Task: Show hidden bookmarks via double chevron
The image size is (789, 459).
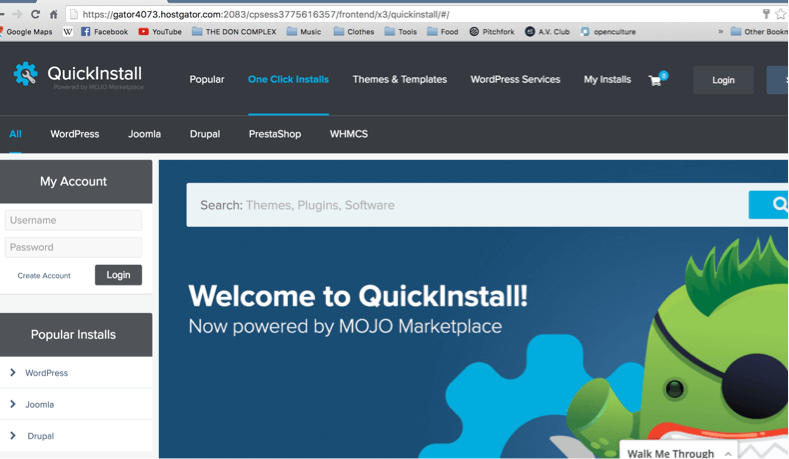Action: (x=721, y=32)
